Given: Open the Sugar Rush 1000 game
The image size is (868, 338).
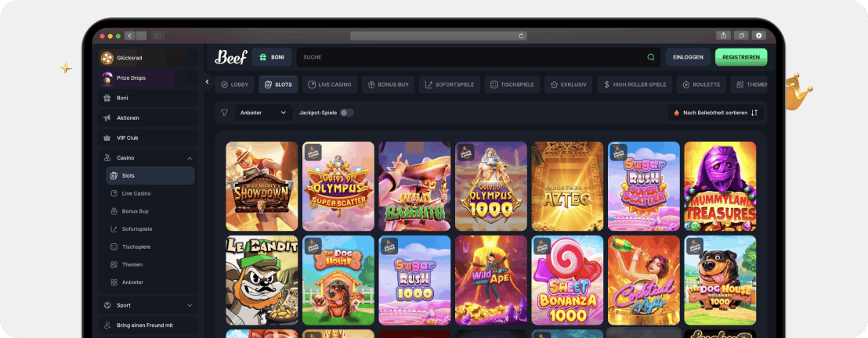Looking at the screenshot, I should 414,280.
